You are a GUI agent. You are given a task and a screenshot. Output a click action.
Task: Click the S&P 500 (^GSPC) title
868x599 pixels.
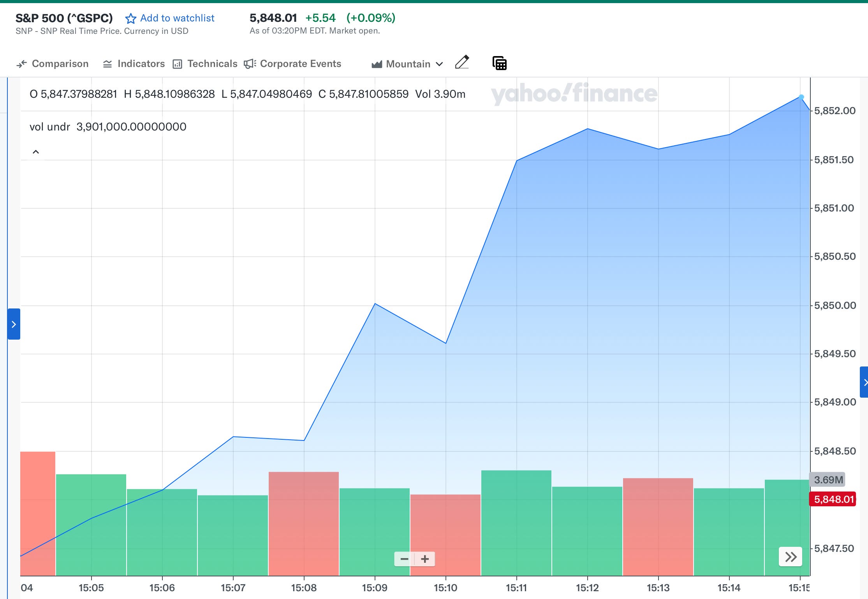pos(64,18)
